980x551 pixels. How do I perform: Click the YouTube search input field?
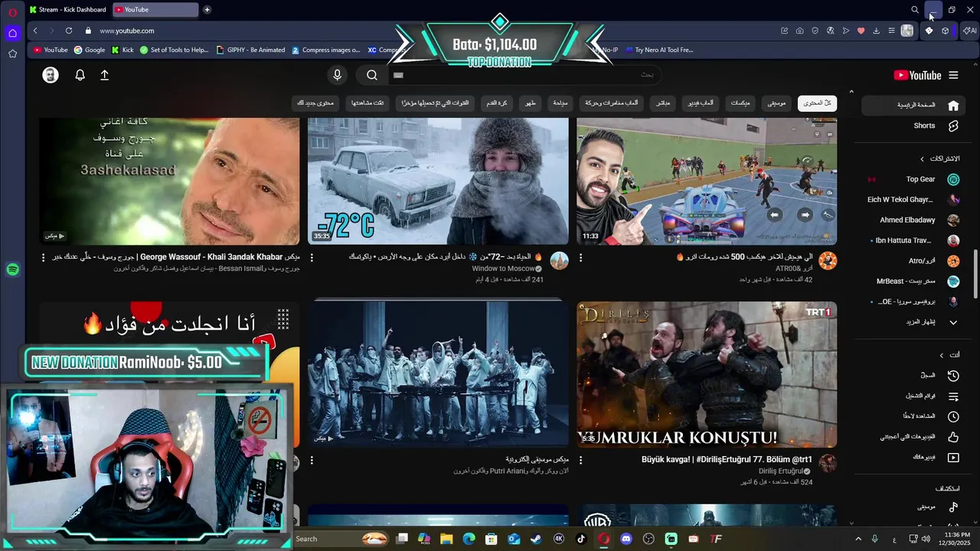pyautogui.click(x=524, y=75)
